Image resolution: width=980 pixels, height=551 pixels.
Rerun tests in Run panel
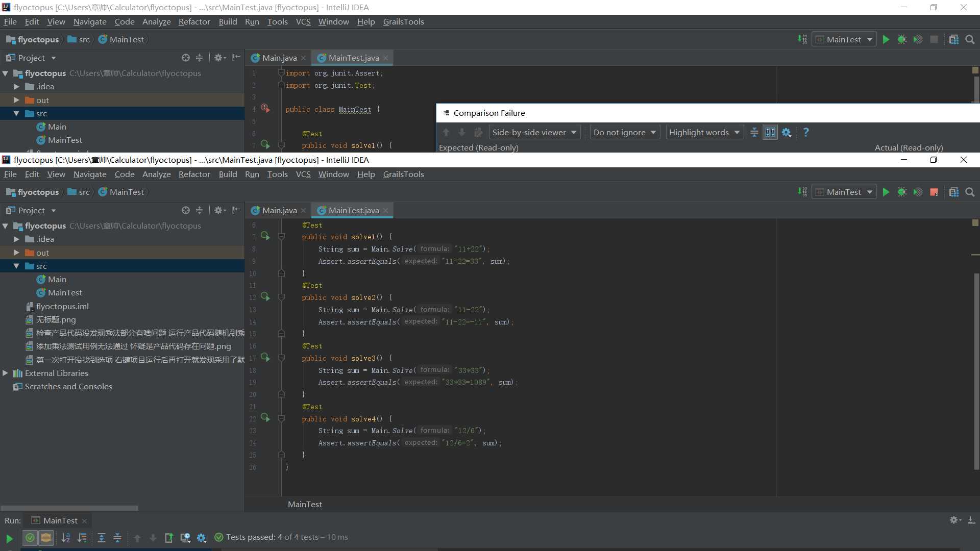[x=9, y=538]
